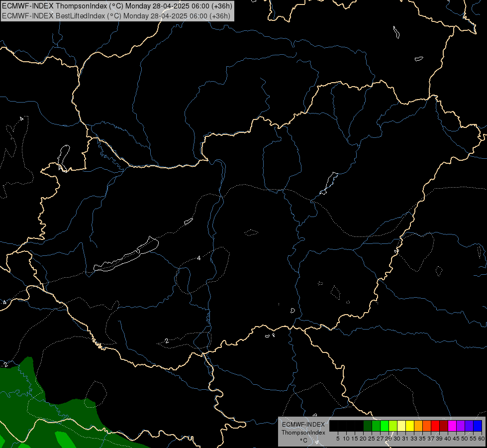Click the ECMWF-INDEX BestLiftedIndex title line
This screenshot has width=487, height=448.
(x=116, y=16)
